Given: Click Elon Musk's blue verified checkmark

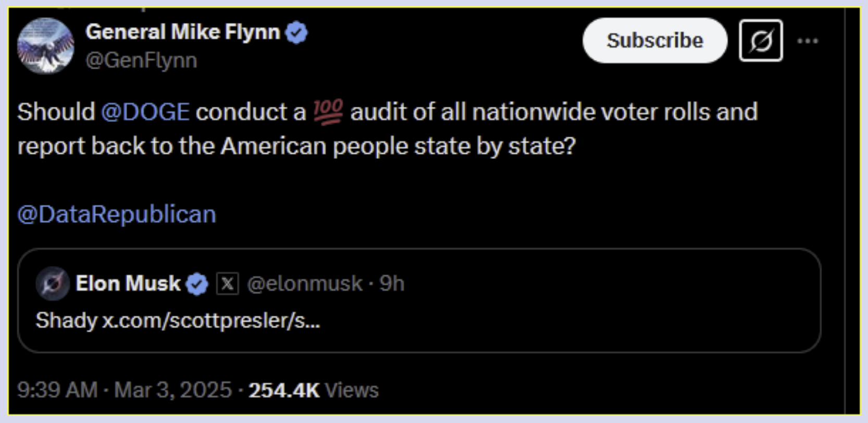Looking at the screenshot, I should (x=197, y=284).
